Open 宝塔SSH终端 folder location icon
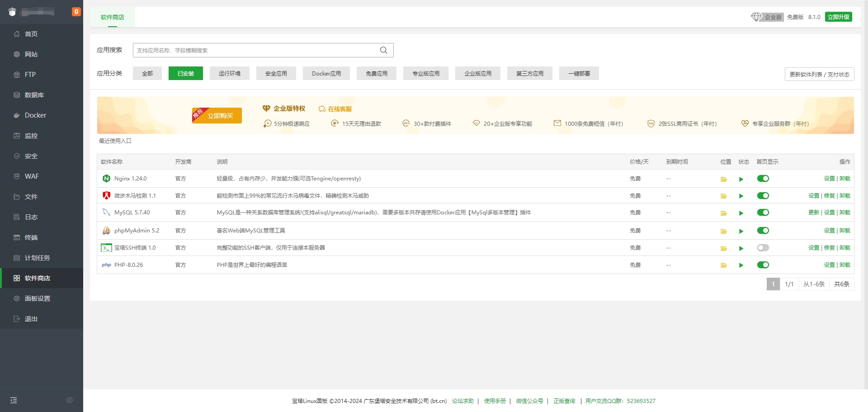The height and width of the screenshot is (412, 868). click(723, 248)
